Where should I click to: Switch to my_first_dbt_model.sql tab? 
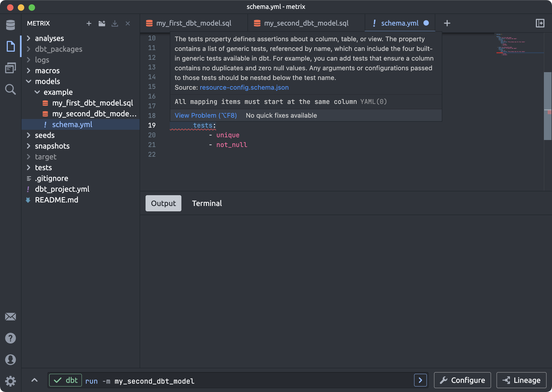194,23
